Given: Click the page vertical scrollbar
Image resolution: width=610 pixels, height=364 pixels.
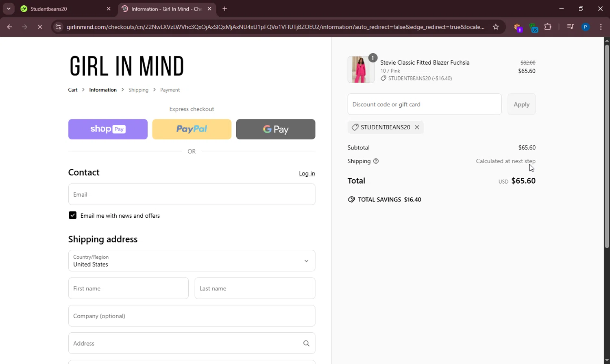Looking at the screenshot, I should [x=607, y=145].
